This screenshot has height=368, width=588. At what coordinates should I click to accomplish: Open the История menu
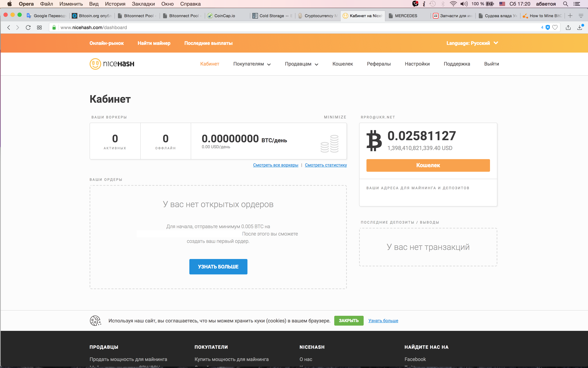[x=115, y=4]
